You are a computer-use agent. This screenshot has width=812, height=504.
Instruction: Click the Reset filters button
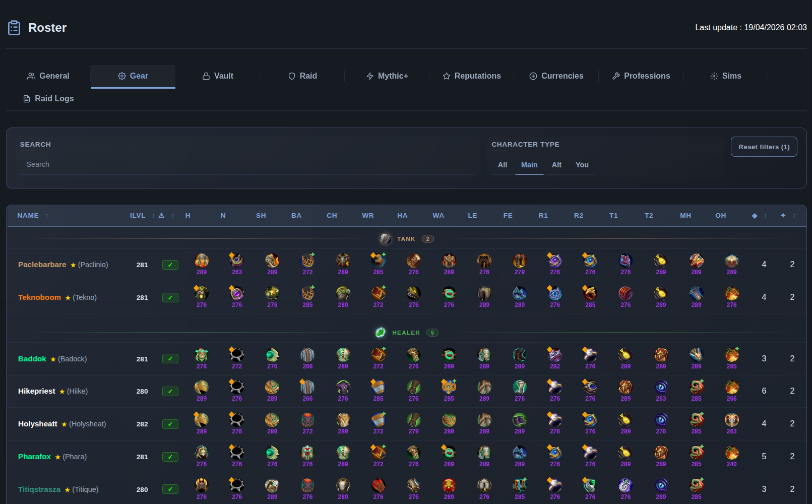[764, 147]
